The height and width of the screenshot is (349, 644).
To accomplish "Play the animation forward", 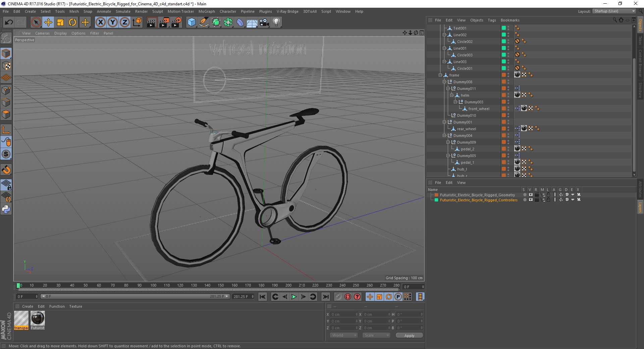I will [x=294, y=297].
